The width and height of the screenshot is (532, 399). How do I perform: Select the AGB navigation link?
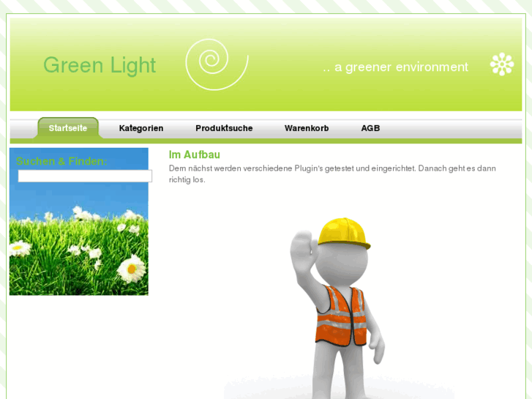pos(370,128)
